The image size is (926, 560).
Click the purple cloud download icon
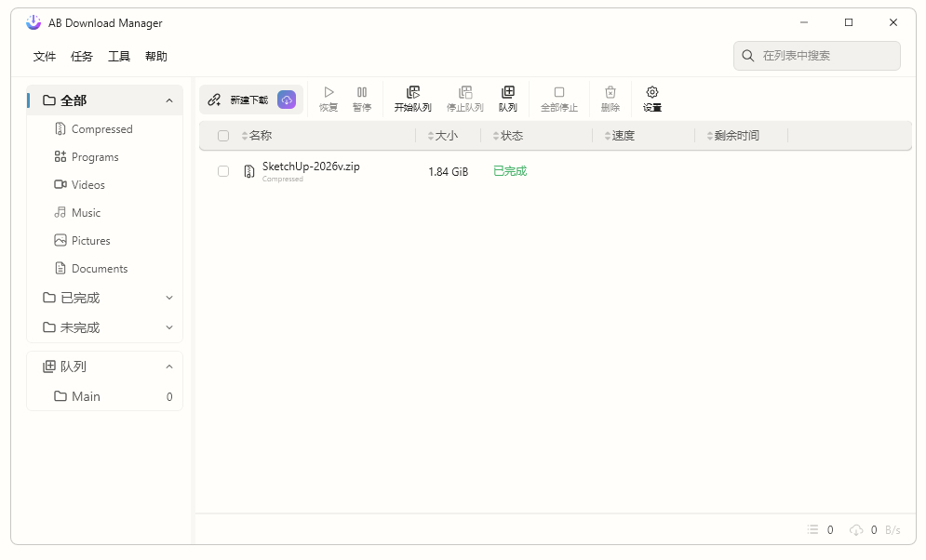point(287,100)
